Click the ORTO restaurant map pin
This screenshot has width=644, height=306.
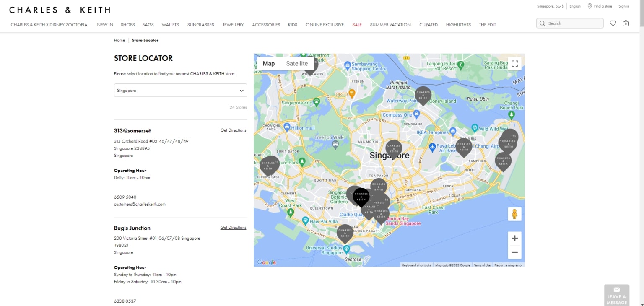(x=352, y=93)
